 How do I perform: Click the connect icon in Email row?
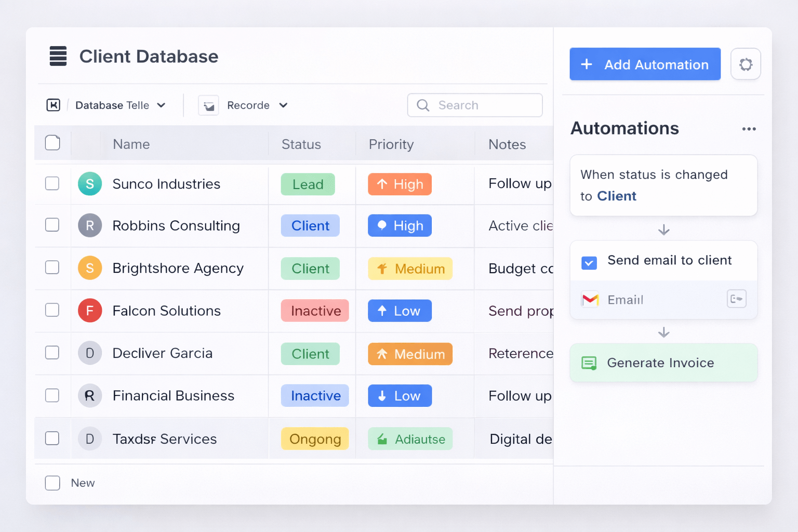coord(736,299)
